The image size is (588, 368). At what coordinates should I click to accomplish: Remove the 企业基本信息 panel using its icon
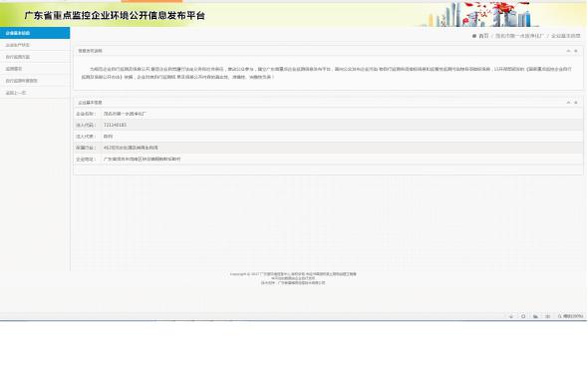point(576,103)
